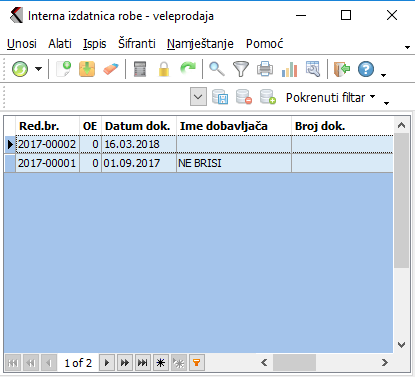
Task: Go to previous record navigator button
Action: [x=49, y=363]
